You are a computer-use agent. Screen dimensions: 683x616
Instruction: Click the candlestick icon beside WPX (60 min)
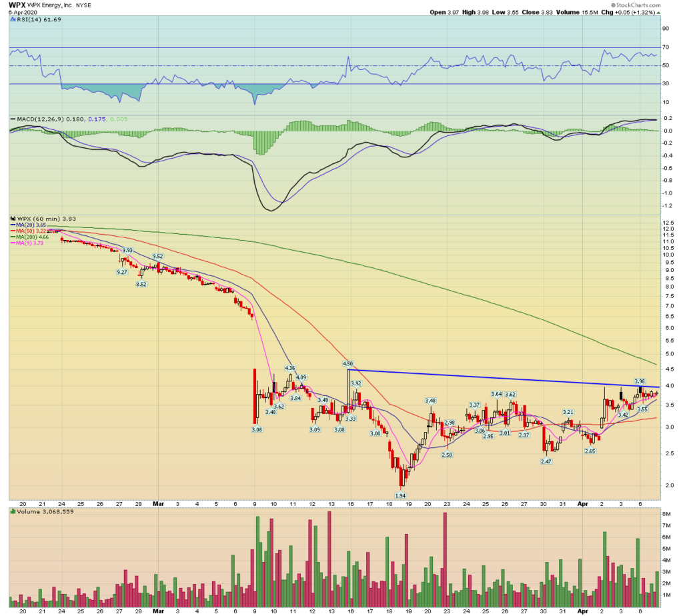point(13,219)
